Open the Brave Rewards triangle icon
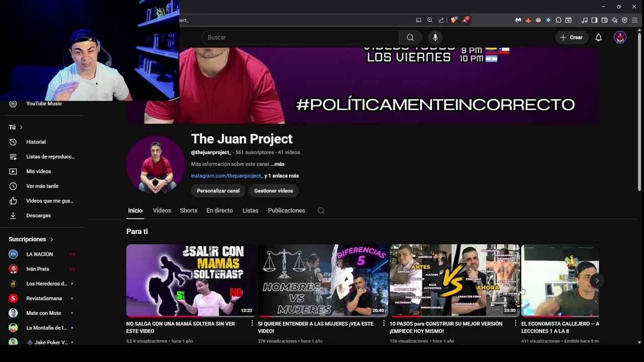Viewport: 644px width, 362px height. pos(465,20)
